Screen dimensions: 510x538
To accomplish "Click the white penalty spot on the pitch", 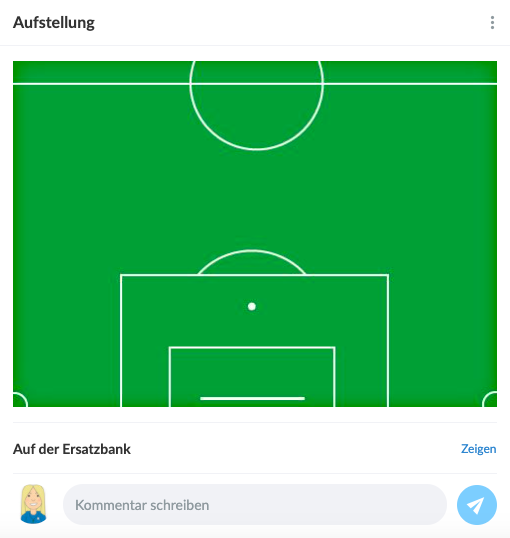I will (252, 306).
